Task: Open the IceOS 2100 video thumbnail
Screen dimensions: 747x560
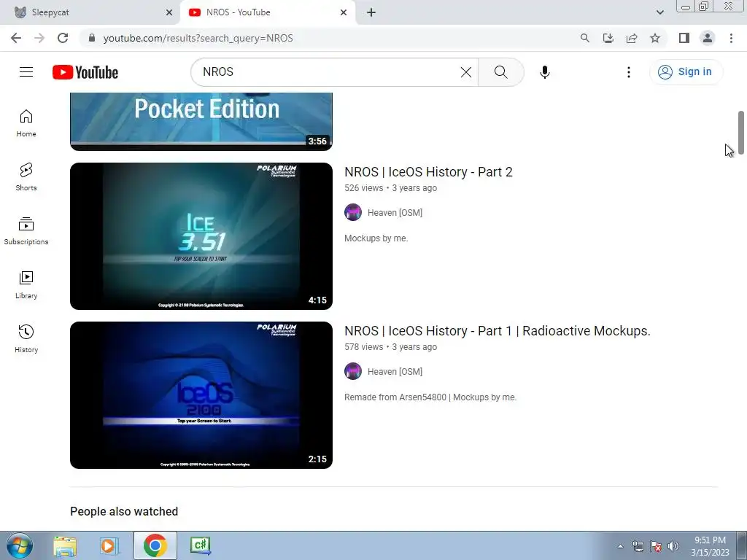Action: coord(201,395)
